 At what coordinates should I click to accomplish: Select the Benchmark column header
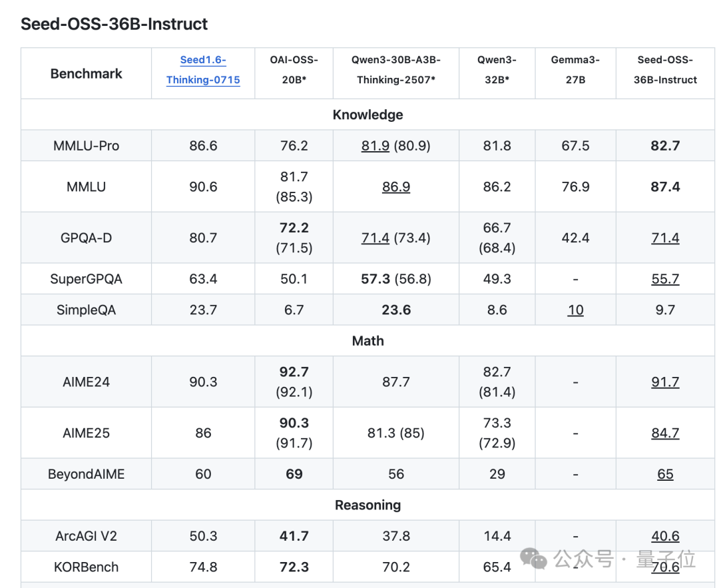point(87,74)
